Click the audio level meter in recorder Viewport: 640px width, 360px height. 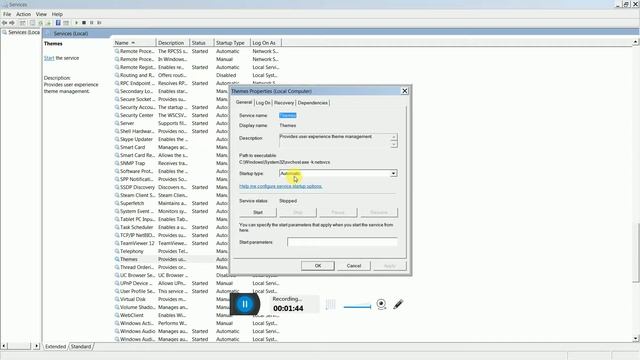pyautogui.click(x=331, y=304)
